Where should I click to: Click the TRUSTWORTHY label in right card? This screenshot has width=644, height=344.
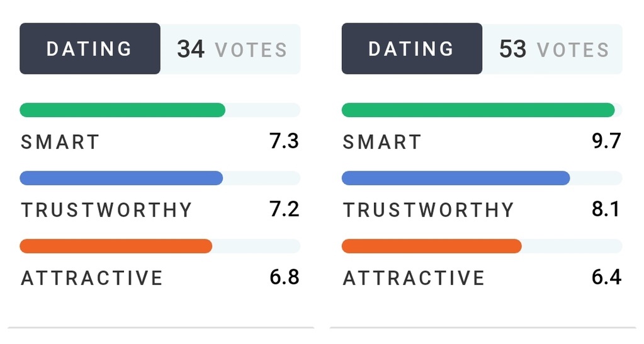[x=428, y=210]
